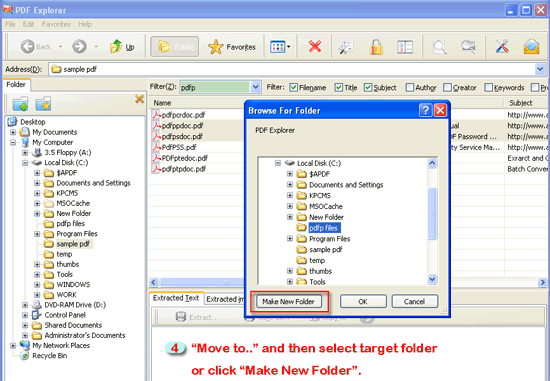Toggle the Folder pane button
The height and width of the screenshot is (381, 550).
[175, 47]
